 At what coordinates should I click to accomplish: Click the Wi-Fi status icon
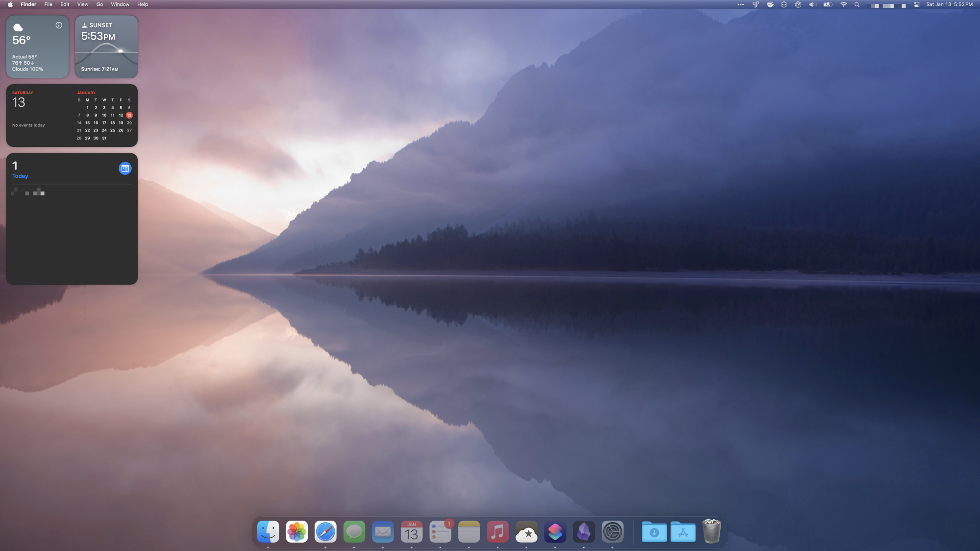click(843, 4)
